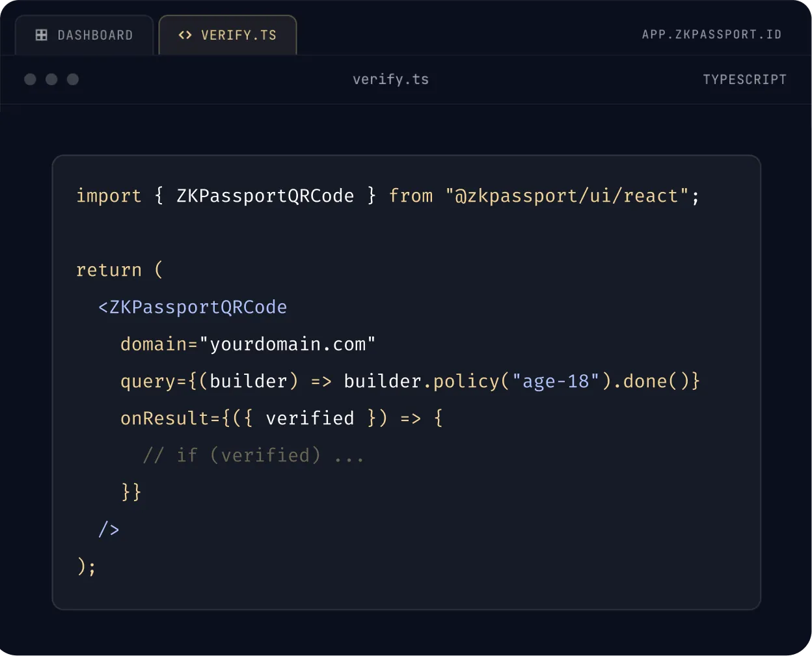The image size is (812, 656).
Task: Click the final ");" code line
Action: coord(87,567)
